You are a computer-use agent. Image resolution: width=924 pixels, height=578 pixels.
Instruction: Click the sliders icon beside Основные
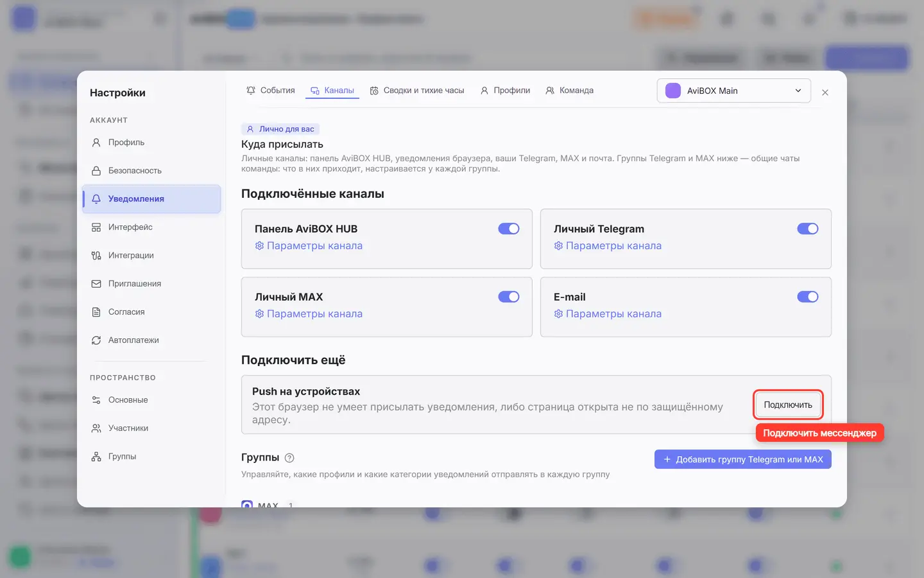96,400
